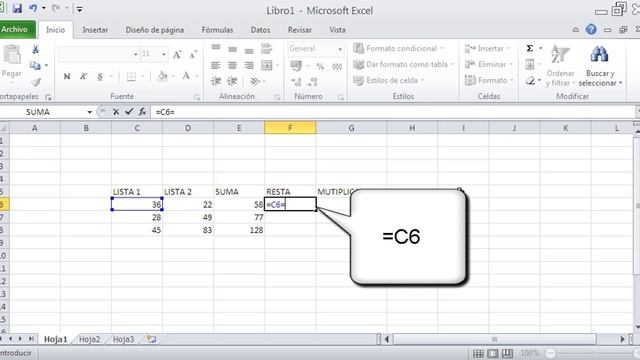Screen dimensions: 640x360
Task: Expand the Name Box dropdown
Action: (89, 112)
